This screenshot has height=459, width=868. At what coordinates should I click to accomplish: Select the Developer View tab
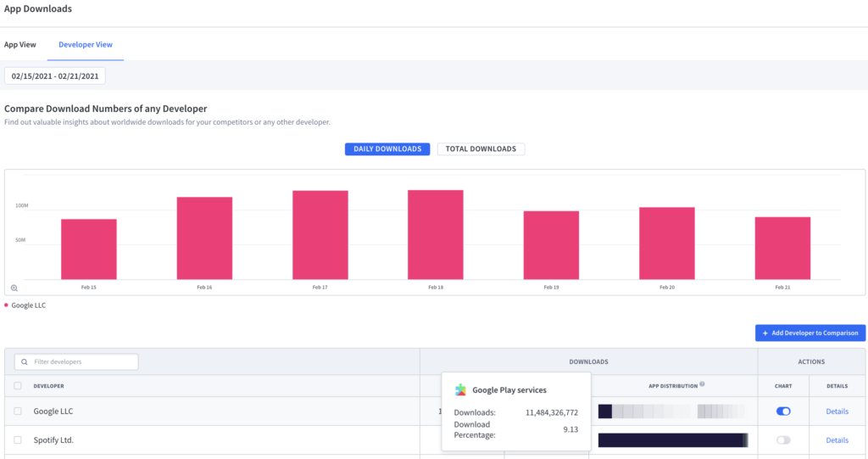click(x=86, y=44)
